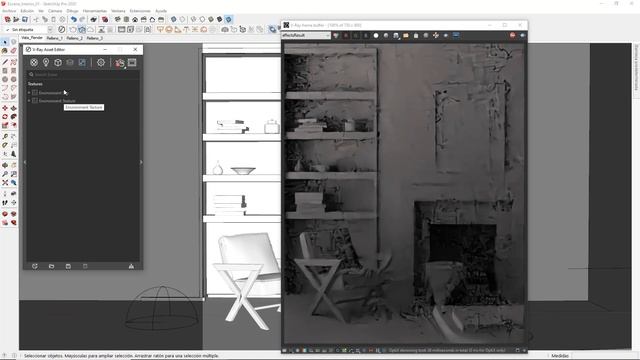This screenshot has width=640, height=360.
Task: Open the Herramientas menu
Action: (95, 11)
